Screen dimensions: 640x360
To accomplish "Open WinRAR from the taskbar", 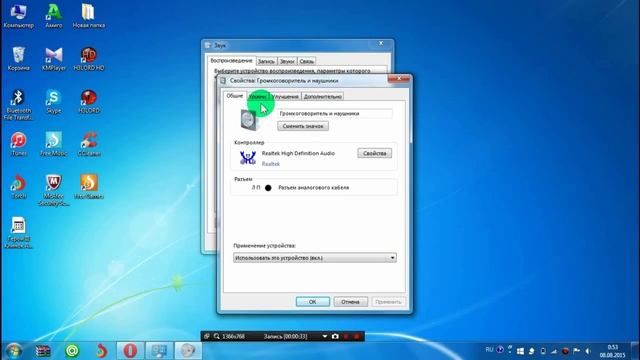I will 43,351.
